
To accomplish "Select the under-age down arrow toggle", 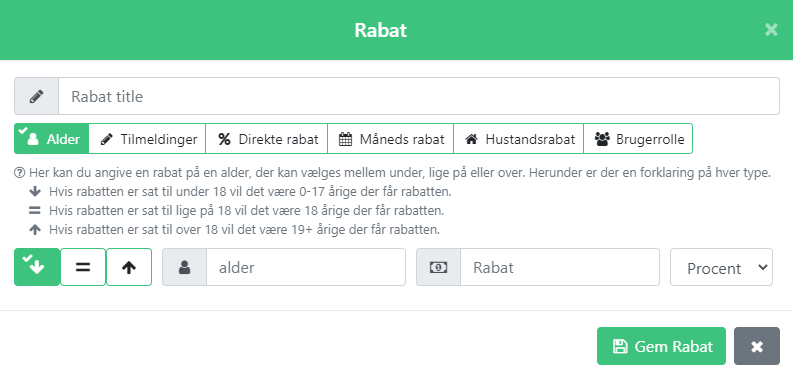I will (37, 267).
